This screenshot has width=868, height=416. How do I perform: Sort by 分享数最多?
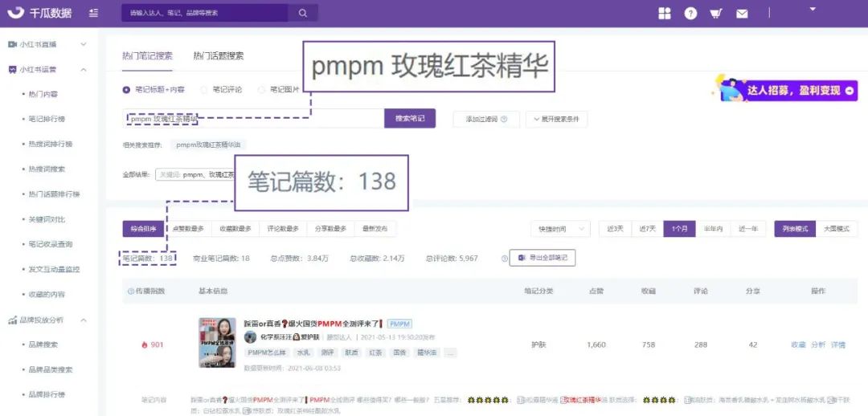tap(330, 228)
